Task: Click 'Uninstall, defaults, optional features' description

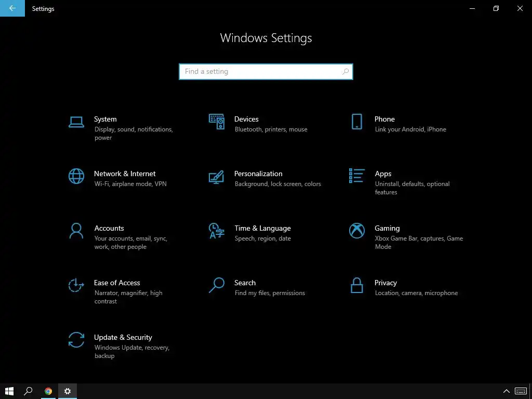Action: (412, 188)
